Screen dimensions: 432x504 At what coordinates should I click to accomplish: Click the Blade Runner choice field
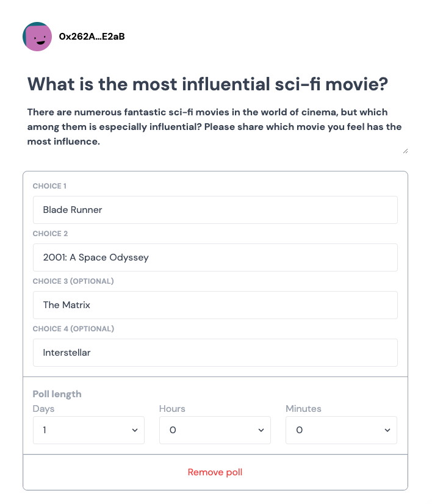click(x=215, y=210)
